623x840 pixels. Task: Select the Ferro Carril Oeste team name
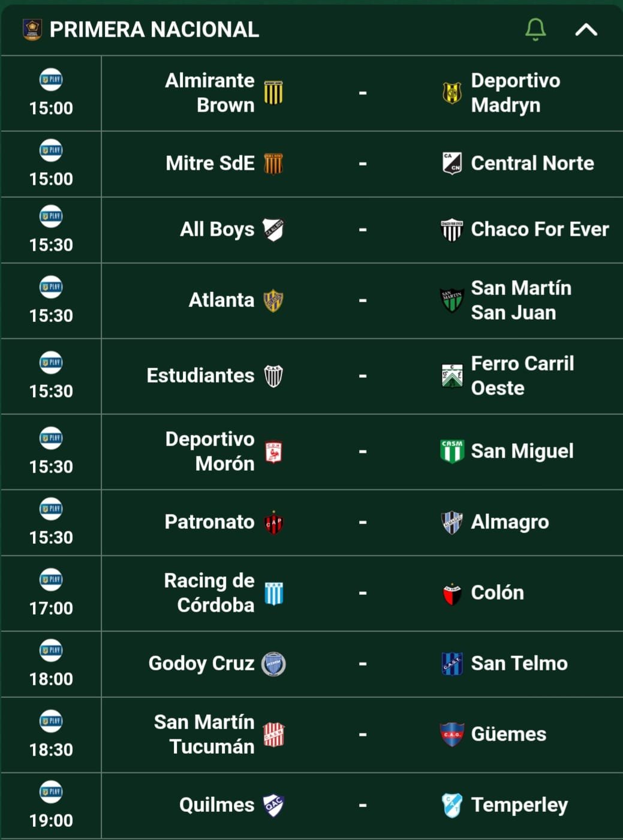(522, 376)
